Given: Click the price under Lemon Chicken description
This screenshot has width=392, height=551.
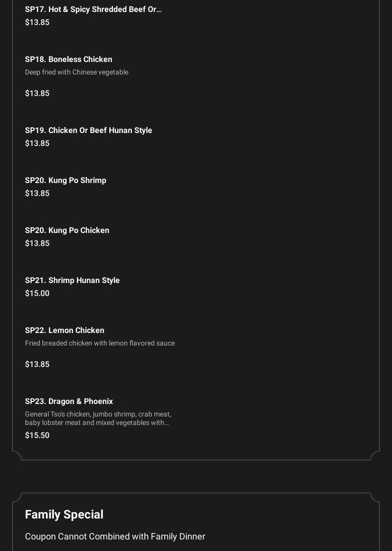Looking at the screenshot, I should [x=37, y=364].
